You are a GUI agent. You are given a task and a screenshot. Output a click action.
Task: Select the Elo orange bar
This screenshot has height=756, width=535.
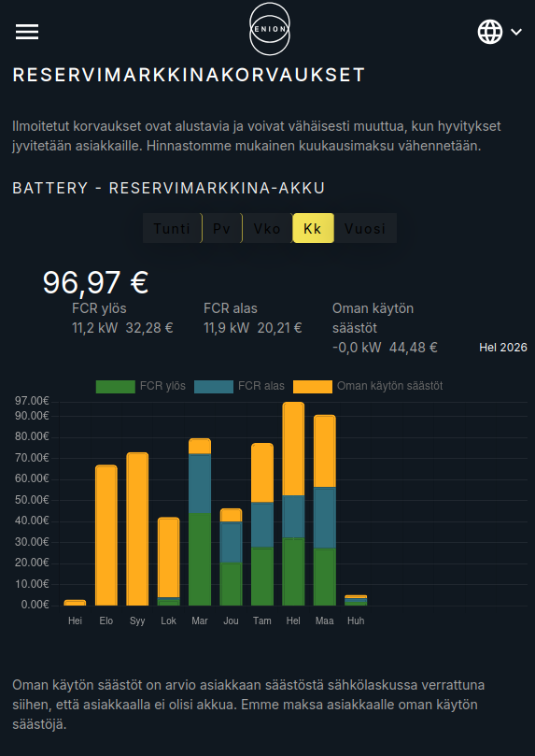point(106,535)
